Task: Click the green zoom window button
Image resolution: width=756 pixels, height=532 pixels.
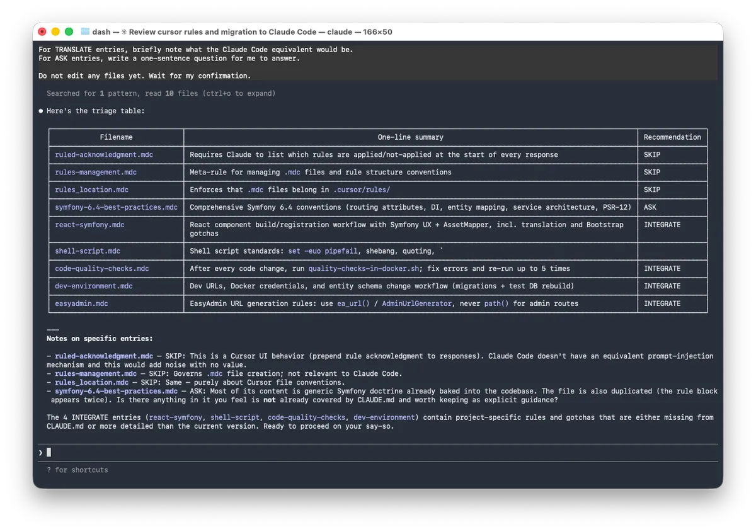Action: tap(69, 31)
